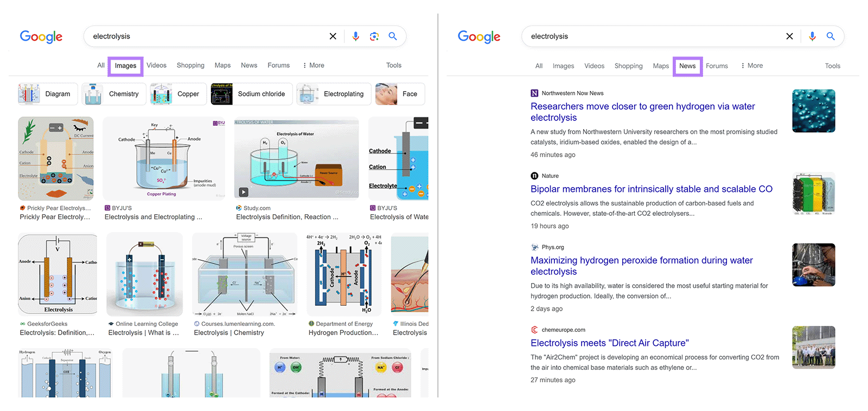Click '19 hours ago' timestamp text

pyautogui.click(x=550, y=227)
